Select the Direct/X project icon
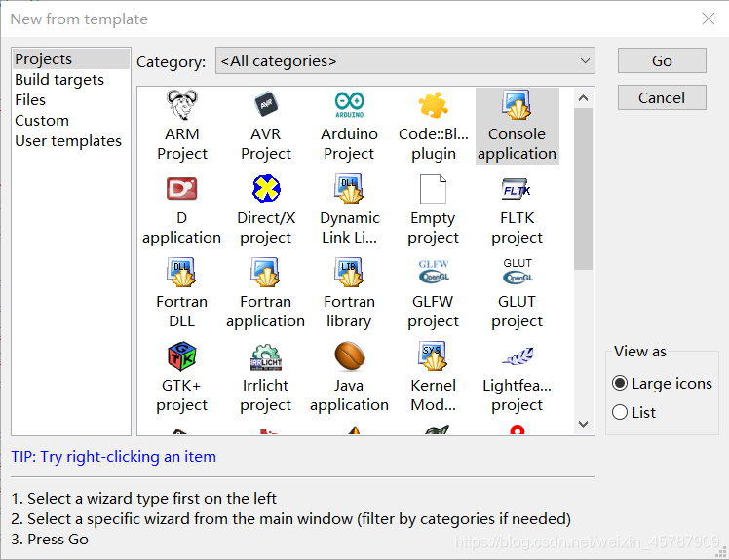The image size is (729, 560). pyautogui.click(x=266, y=189)
